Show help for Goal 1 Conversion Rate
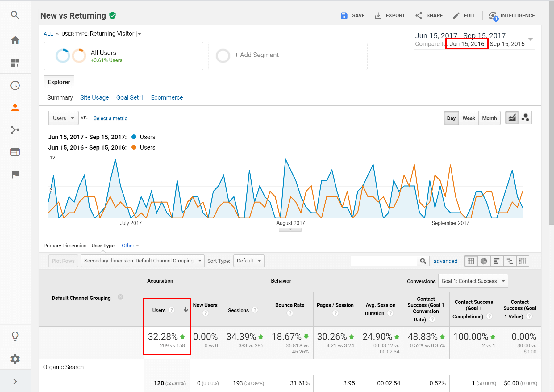This screenshot has width=554, height=392. pos(432,319)
